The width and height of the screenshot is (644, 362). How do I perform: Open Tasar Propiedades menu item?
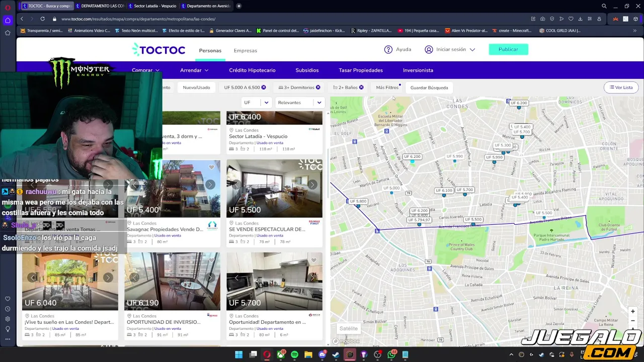361,70
